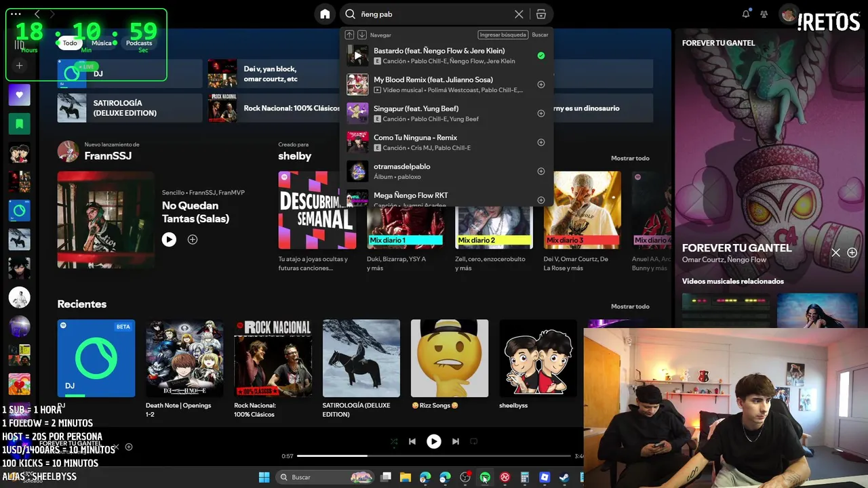Open the DJ shortcut tile
Screen dimensions: 868x488
130,74
